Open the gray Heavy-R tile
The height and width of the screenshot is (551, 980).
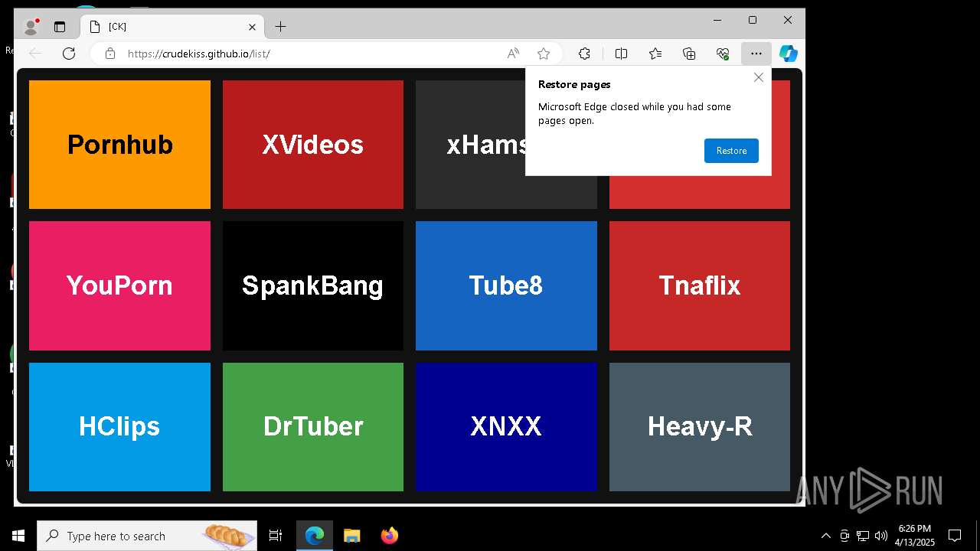(700, 427)
